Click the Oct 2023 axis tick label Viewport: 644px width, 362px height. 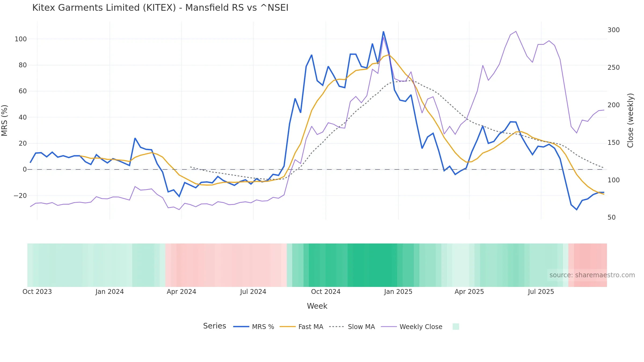37,291
